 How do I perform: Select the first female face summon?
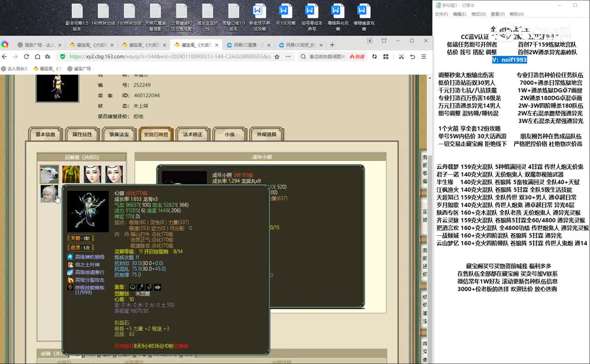pyautogui.click(x=92, y=175)
